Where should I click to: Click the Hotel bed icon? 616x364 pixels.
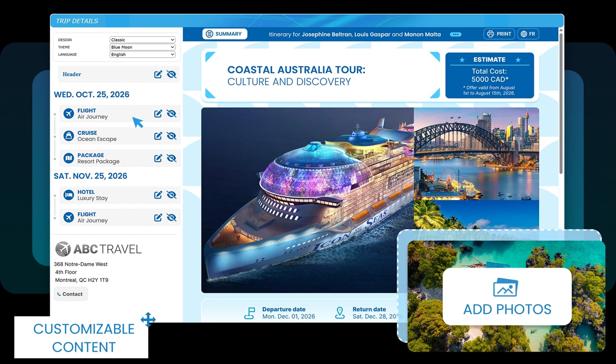pos(69,195)
